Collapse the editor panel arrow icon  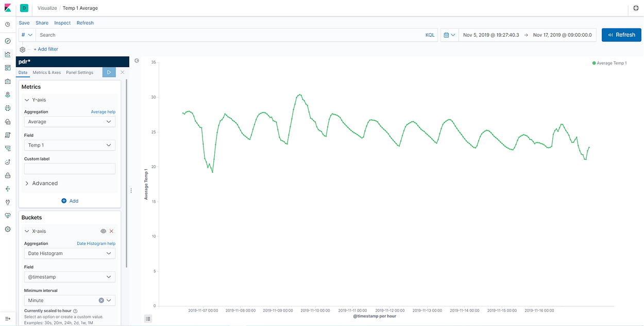[x=137, y=61]
